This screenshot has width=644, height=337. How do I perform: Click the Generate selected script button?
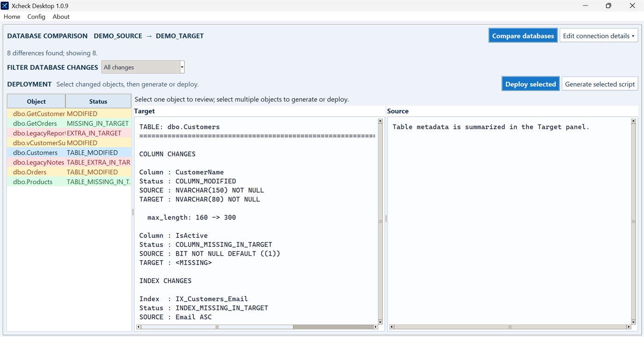point(600,84)
